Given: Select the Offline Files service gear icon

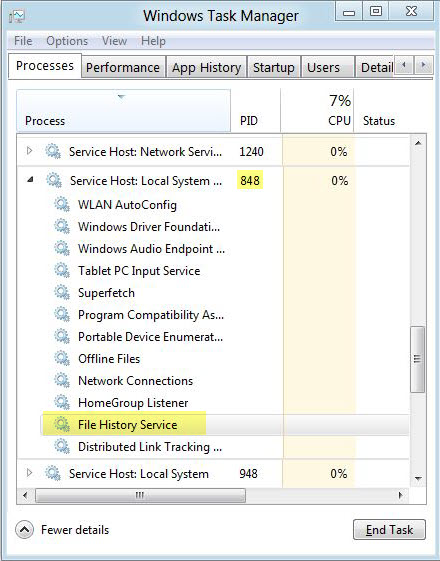Looking at the screenshot, I should [x=62, y=358].
